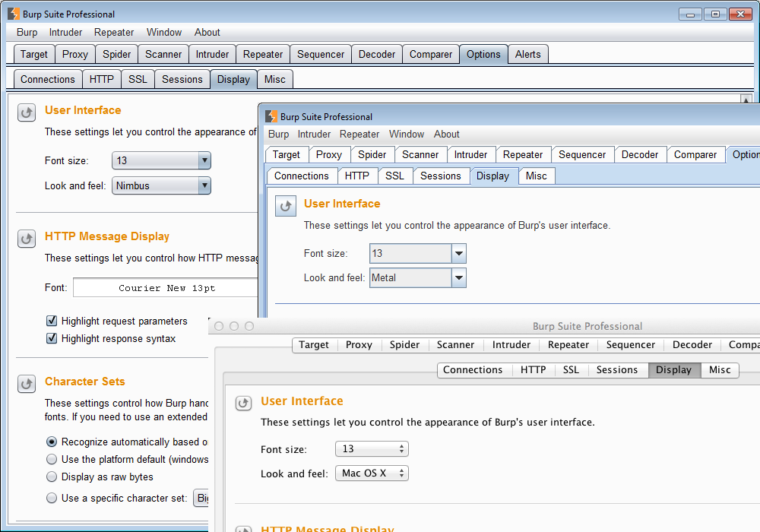Select Display segment in Mac window
The image size is (760, 532).
click(673, 370)
